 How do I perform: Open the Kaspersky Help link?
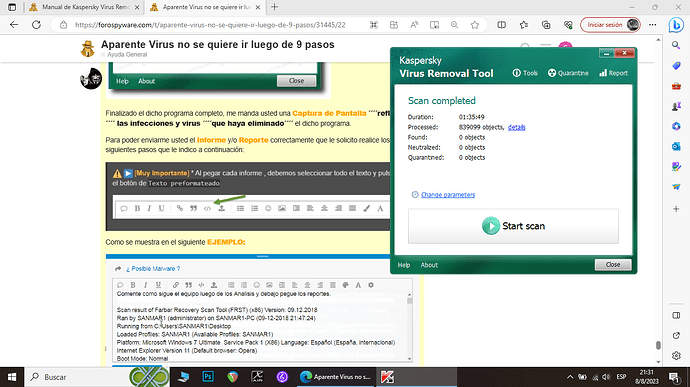click(x=404, y=265)
